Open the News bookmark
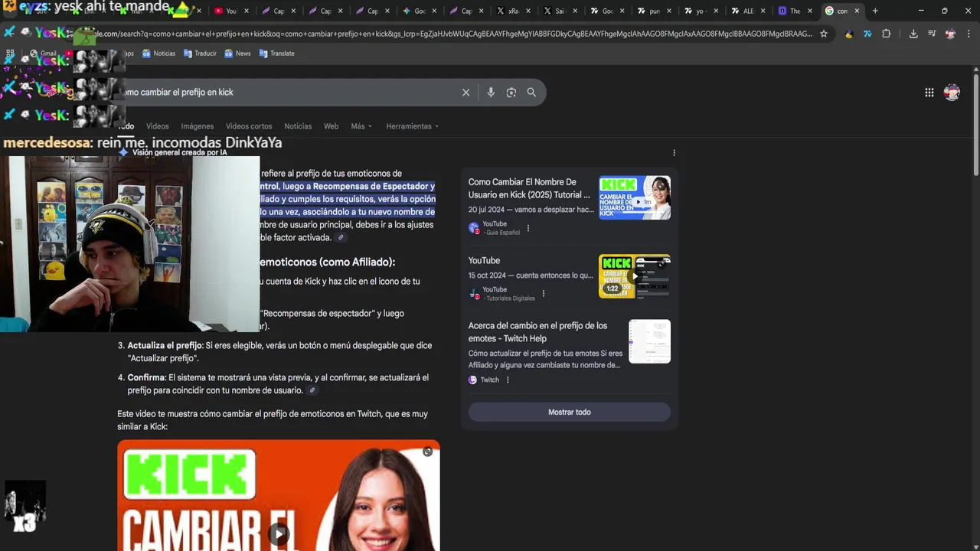 coord(237,54)
